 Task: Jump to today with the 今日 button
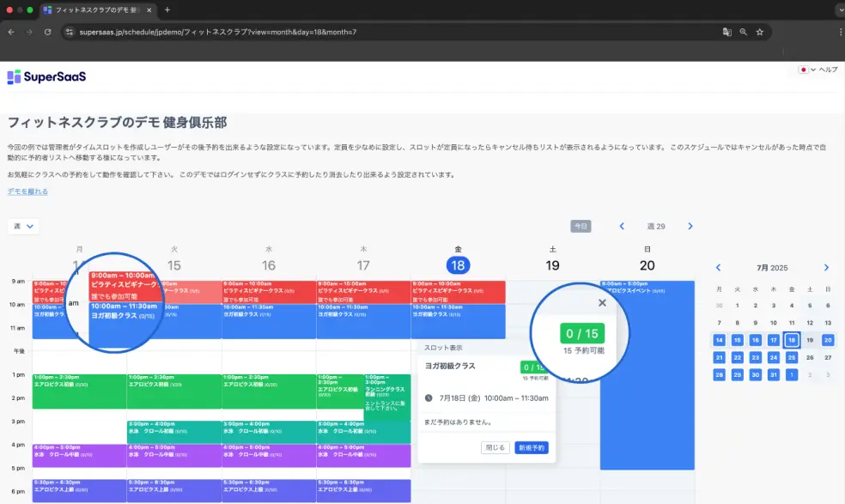(581, 227)
